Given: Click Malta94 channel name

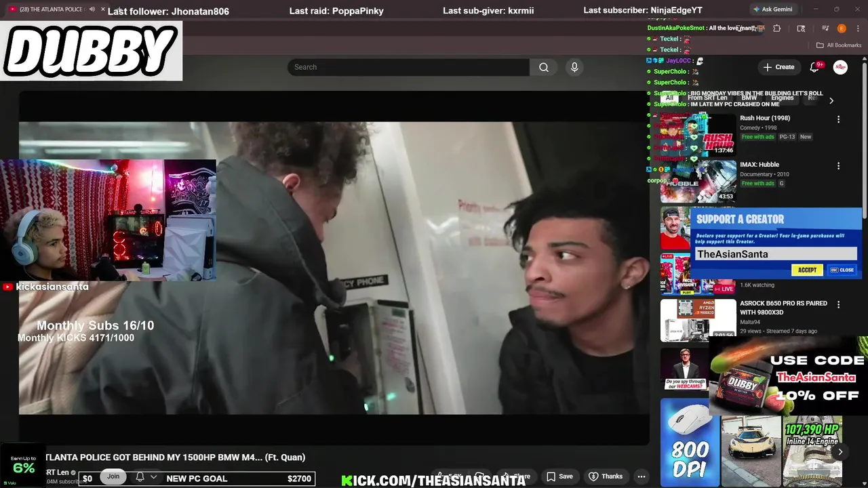Looking at the screenshot, I should coord(751,323).
